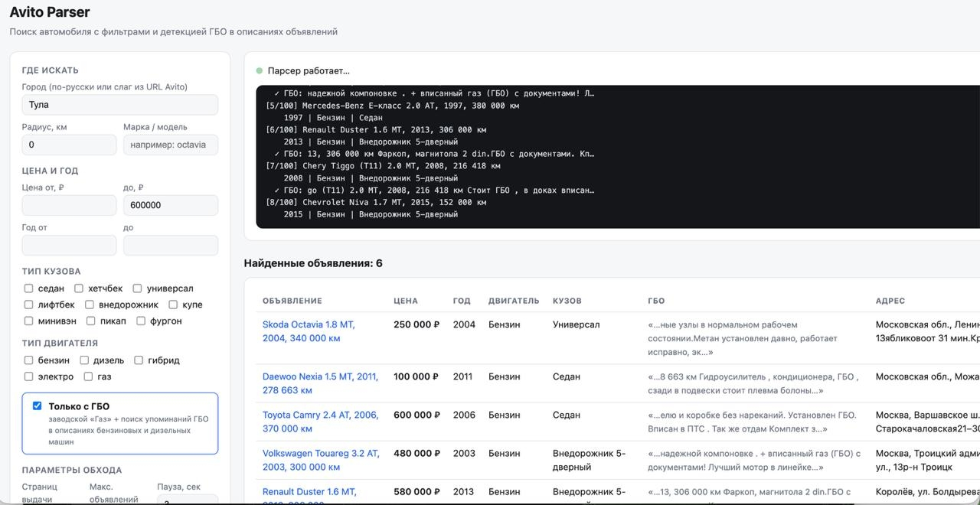980x505 pixels.
Task: Open the Volkswagen Touareg 3.2 AT listing
Action: tap(321, 460)
